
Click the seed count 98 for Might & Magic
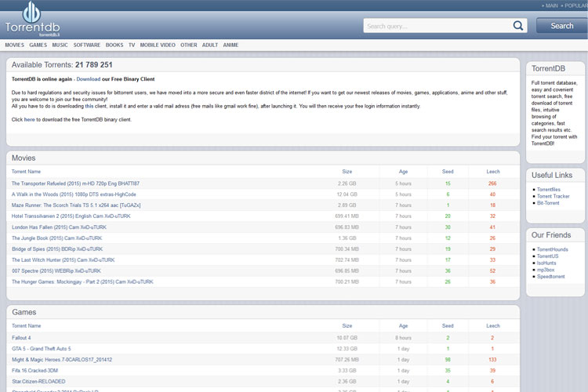[x=448, y=360]
